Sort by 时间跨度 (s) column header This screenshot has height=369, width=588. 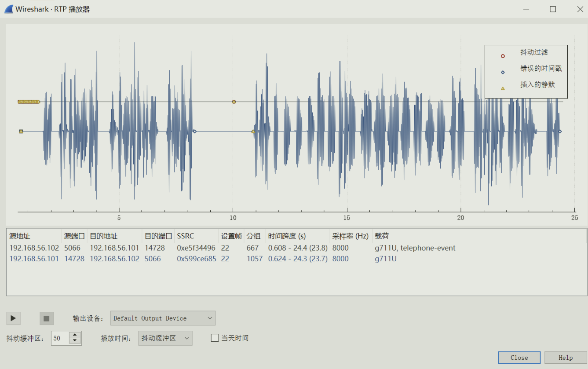pyautogui.click(x=298, y=236)
